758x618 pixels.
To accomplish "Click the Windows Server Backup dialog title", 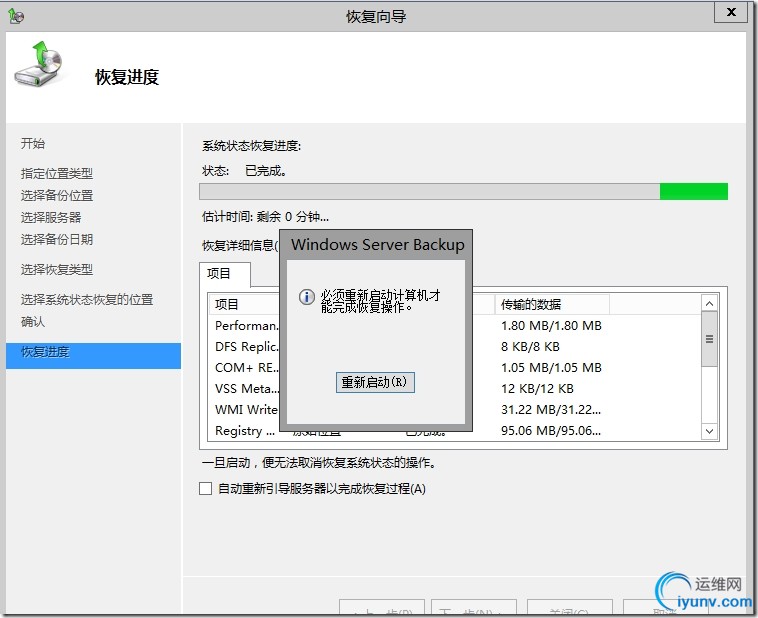I will 378,245.
